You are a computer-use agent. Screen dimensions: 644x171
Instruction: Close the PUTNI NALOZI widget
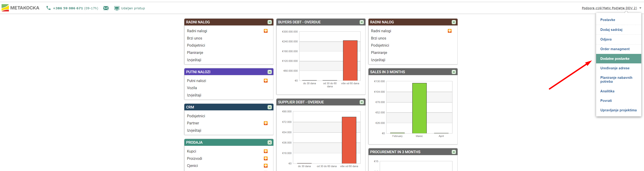269,72
